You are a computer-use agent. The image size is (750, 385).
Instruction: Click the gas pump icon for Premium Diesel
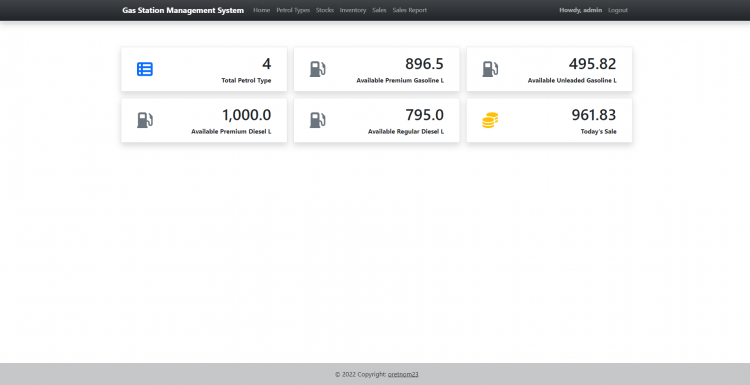tap(145, 120)
